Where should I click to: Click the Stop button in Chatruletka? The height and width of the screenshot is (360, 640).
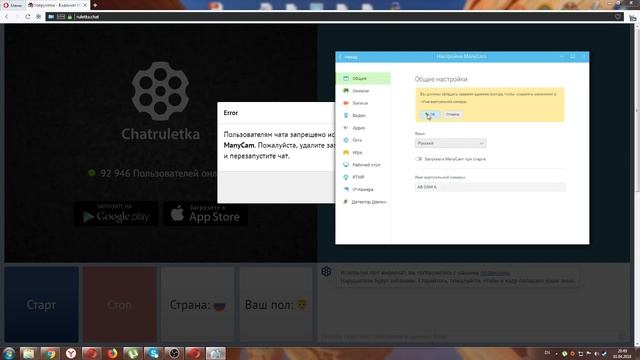click(x=120, y=304)
